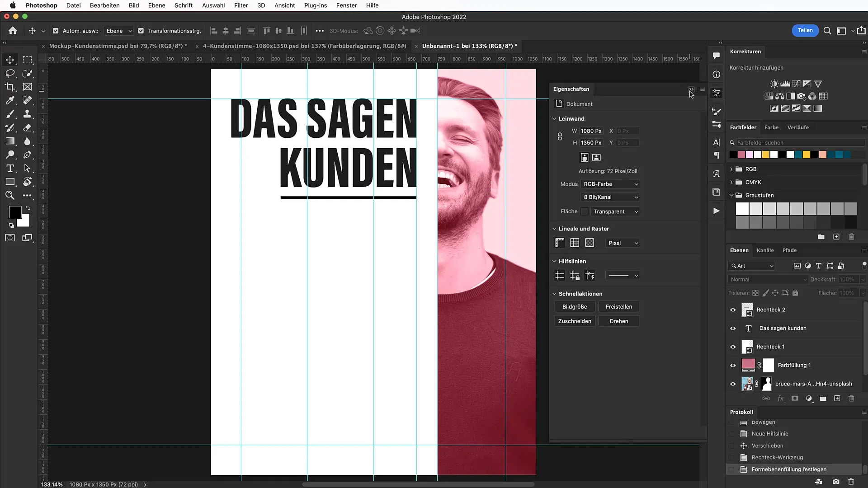The height and width of the screenshot is (488, 868).
Task: Click the Magic Wand tool
Action: click(x=28, y=73)
